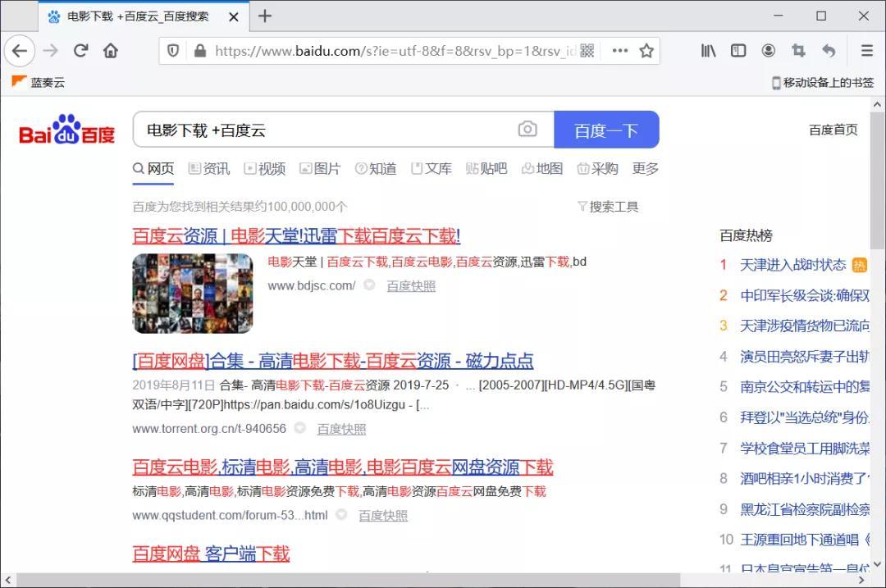Open the page actions ••• menu

tap(619, 50)
